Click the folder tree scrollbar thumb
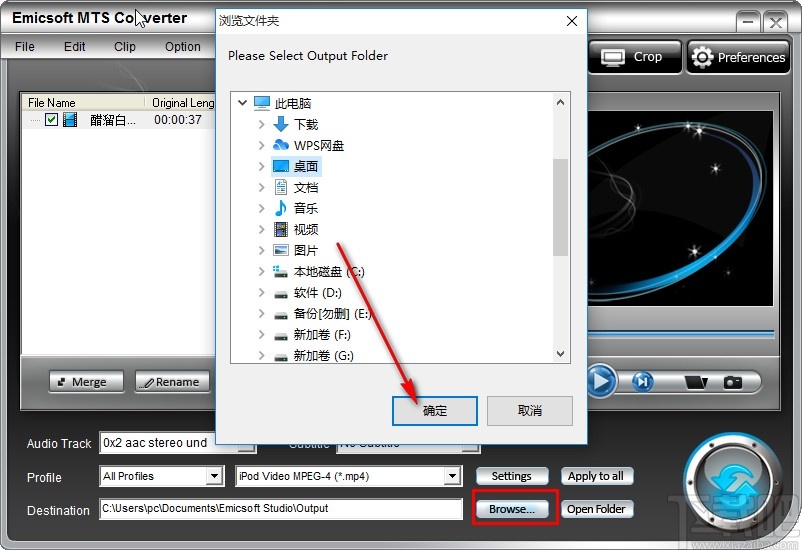The height and width of the screenshot is (550, 802). pyautogui.click(x=561, y=207)
